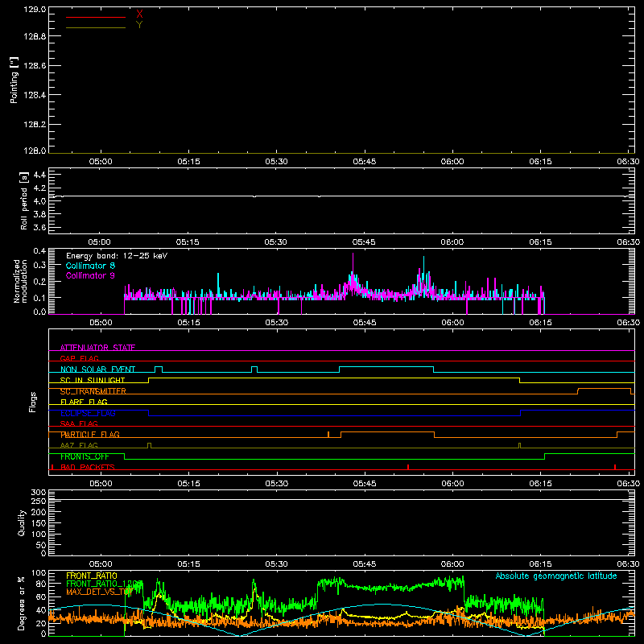Screen dimensions: 644x644
Task: Click the Quality axis title
Action: [22, 522]
